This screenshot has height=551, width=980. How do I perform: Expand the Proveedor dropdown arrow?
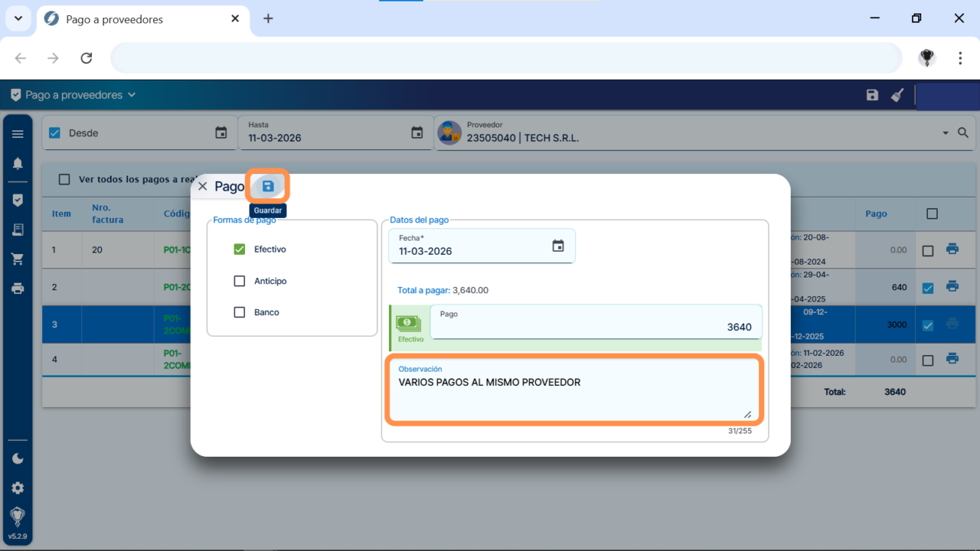945,133
